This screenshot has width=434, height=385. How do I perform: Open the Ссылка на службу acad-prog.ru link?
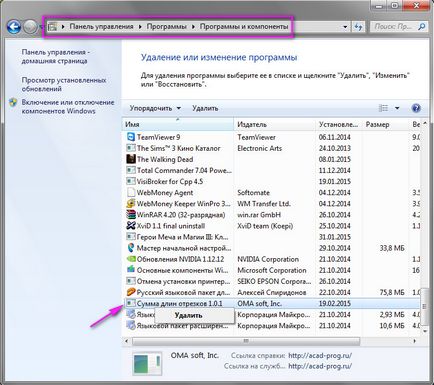pyautogui.click(x=320, y=366)
